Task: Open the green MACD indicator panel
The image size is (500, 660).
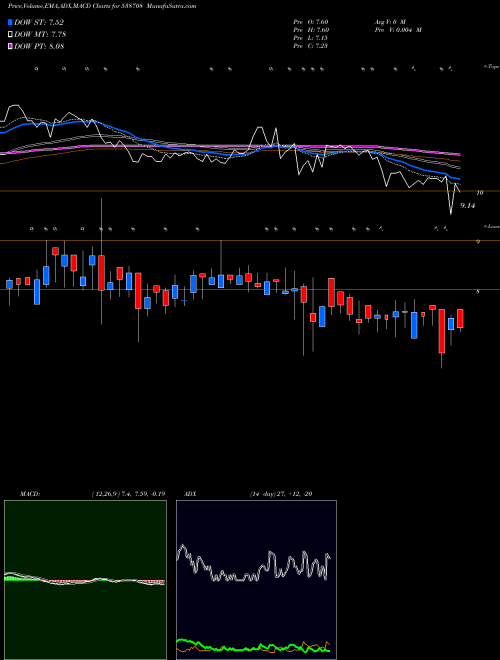Action: coord(85,580)
